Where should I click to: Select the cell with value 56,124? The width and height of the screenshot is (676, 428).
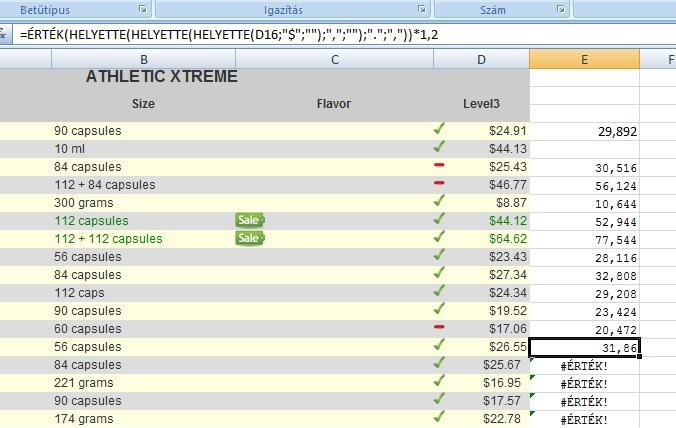[584, 185]
